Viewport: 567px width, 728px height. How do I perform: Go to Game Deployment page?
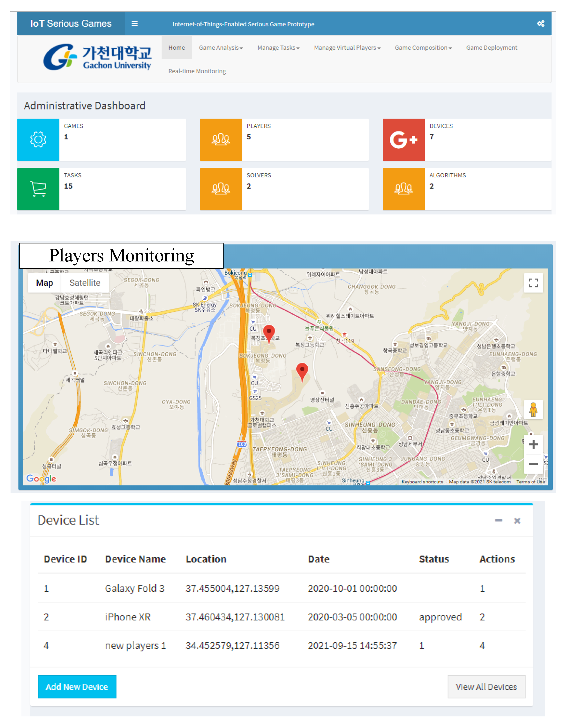(x=491, y=48)
